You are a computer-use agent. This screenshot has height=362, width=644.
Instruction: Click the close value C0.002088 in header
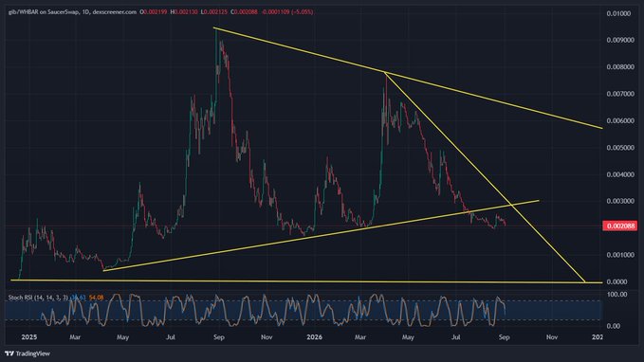(244, 12)
